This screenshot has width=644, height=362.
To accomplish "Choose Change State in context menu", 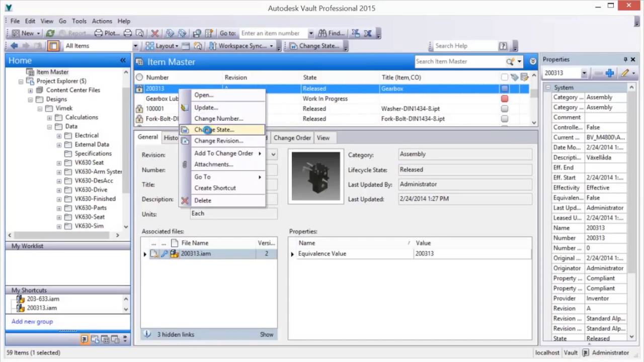I will pyautogui.click(x=222, y=130).
